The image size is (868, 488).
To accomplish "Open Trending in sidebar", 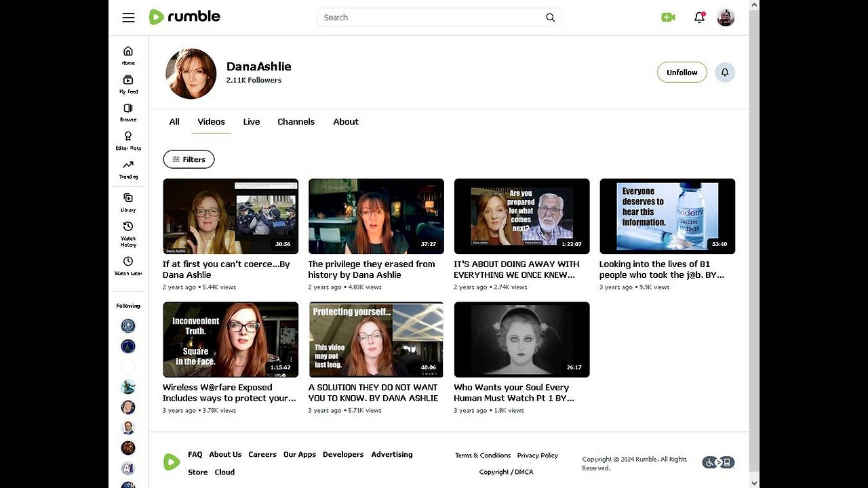I will (x=128, y=169).
